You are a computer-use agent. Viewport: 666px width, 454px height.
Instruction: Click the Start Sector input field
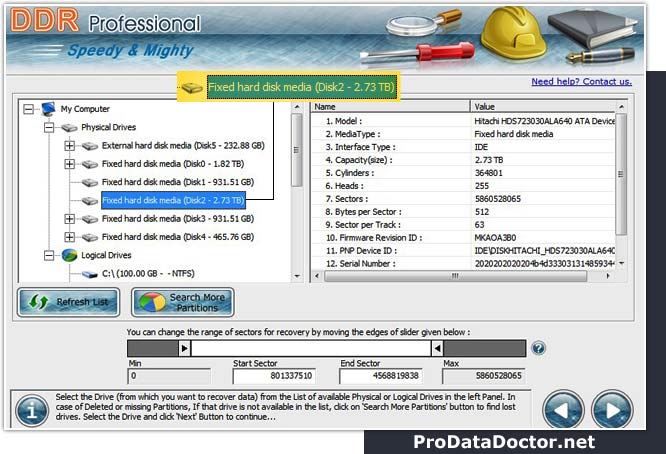(x=274, y=376)
